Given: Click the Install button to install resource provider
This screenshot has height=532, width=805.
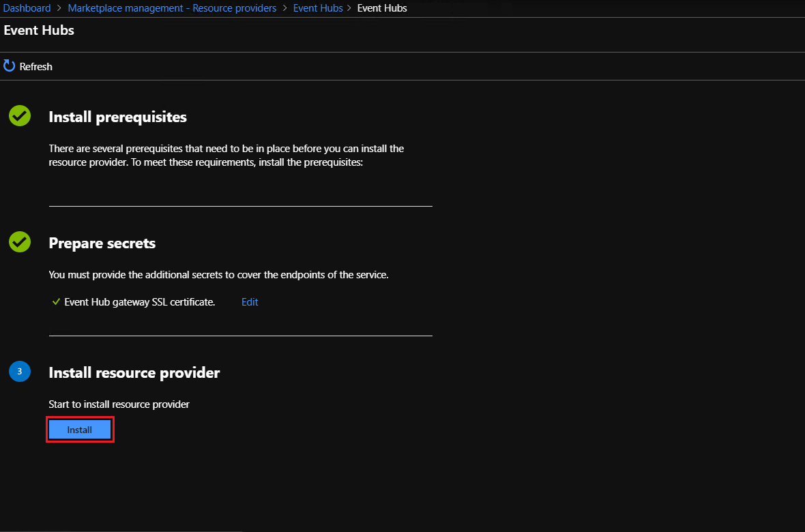Looking at the screenshot, I should click(80, 429).
